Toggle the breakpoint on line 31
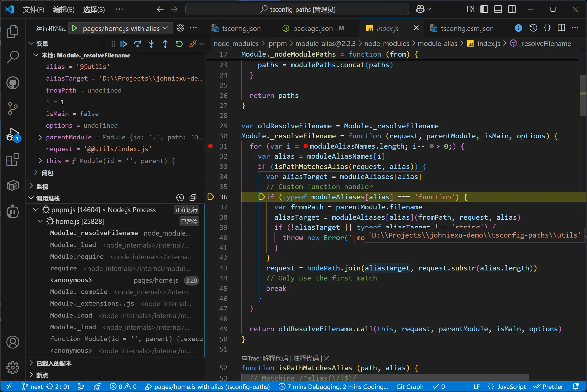 pos(210,146)
